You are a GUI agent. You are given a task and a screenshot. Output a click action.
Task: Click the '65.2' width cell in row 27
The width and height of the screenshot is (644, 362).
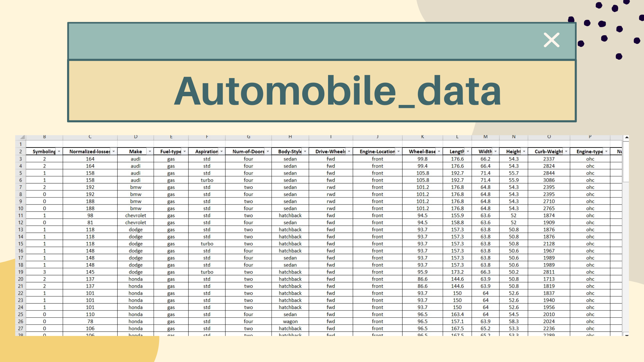coord(485,328)
